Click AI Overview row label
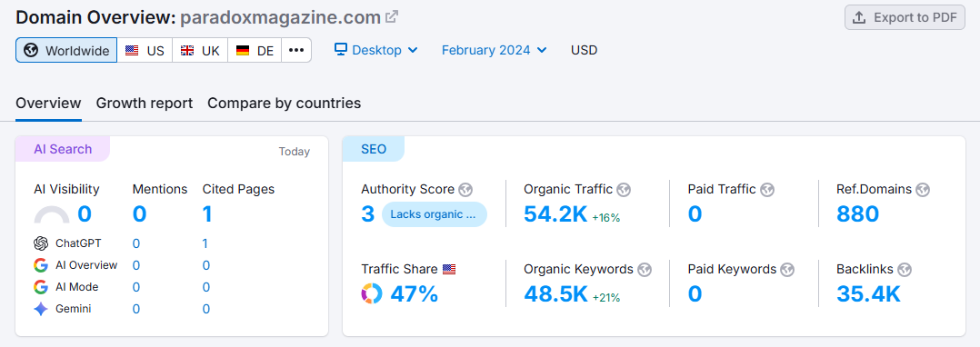 point(86,265)
